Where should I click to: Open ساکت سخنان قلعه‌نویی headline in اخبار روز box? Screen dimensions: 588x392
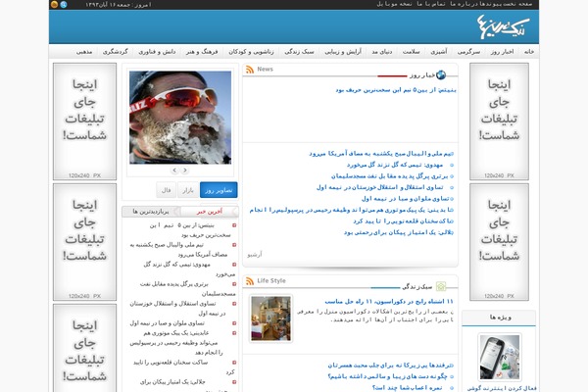tap(402, 221)
